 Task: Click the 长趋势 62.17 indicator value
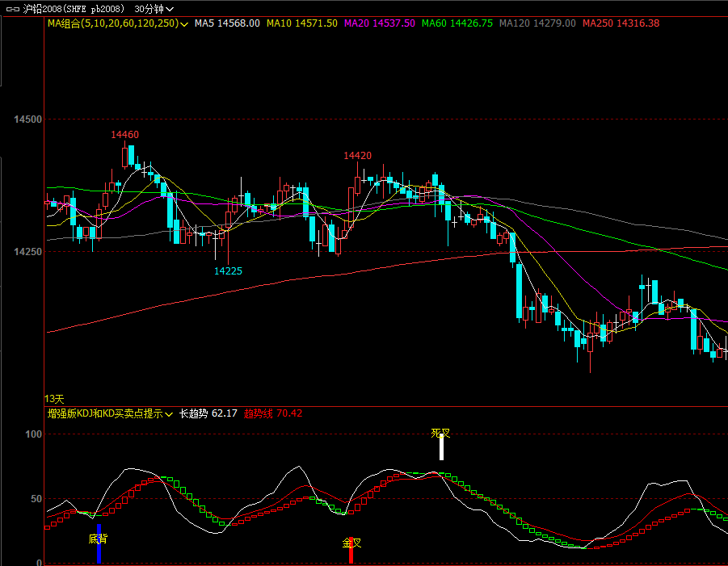208,413
